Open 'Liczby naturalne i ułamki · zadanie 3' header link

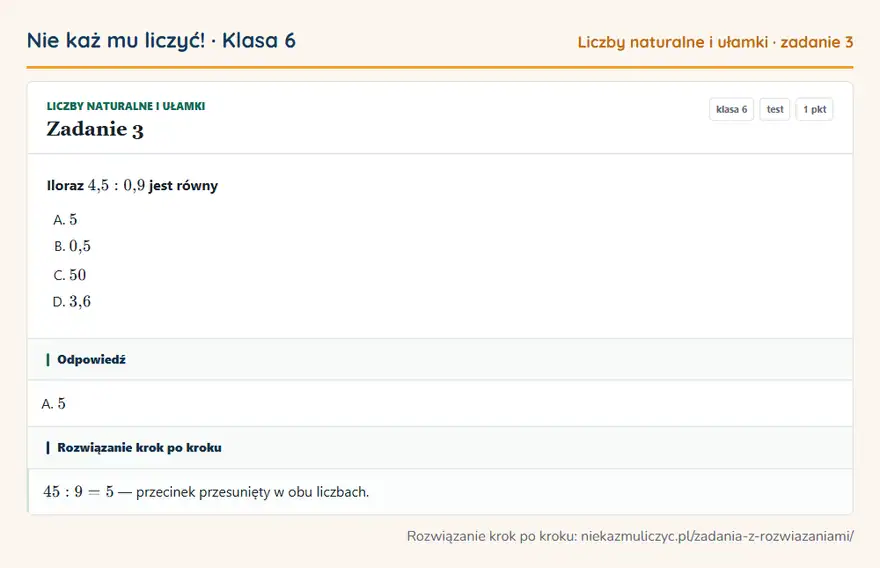tap(715, 42)
